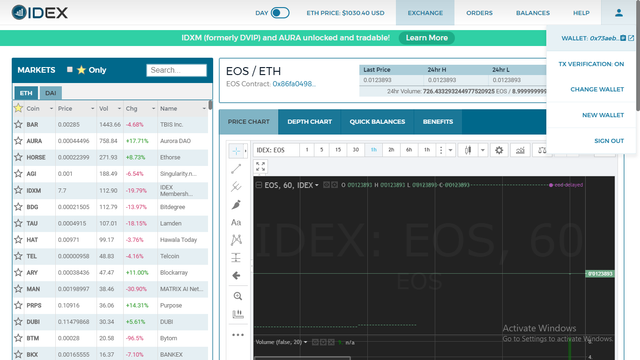Image resolution: width=640 pixels, height=360 pixels.
Task: Open the HELP page
Action: point(581,13)
